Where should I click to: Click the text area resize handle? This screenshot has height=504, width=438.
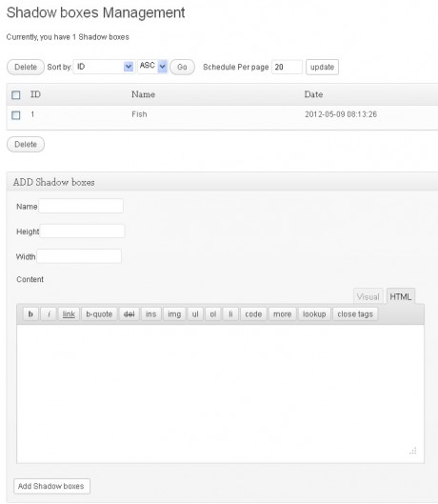point(413,451)
